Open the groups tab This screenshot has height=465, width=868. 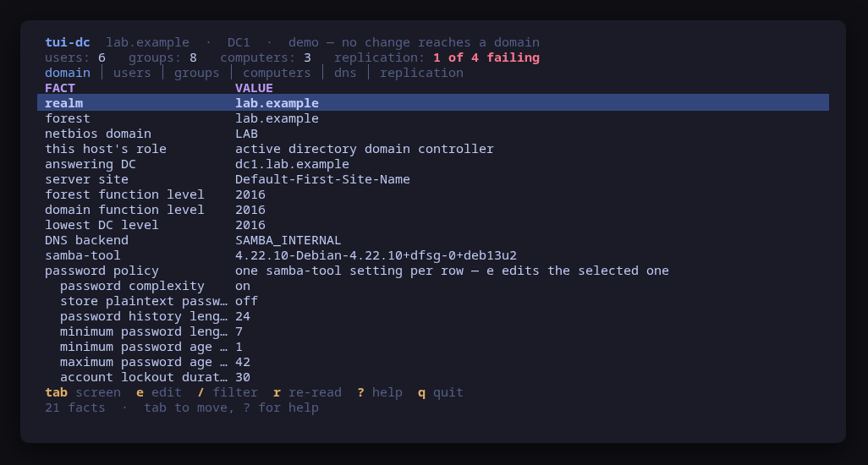point(197,73)
